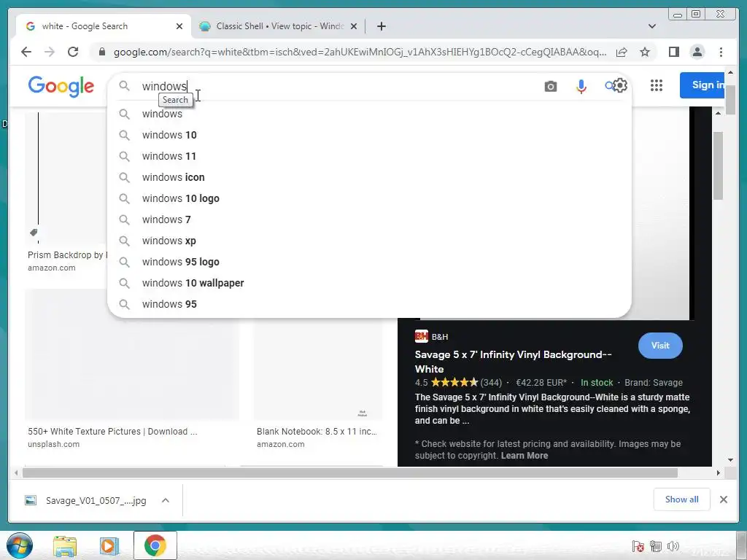This screenshot has height=560, width=747.
Task: Close the 'white - Google Search' tab
Action: point(179,26)
